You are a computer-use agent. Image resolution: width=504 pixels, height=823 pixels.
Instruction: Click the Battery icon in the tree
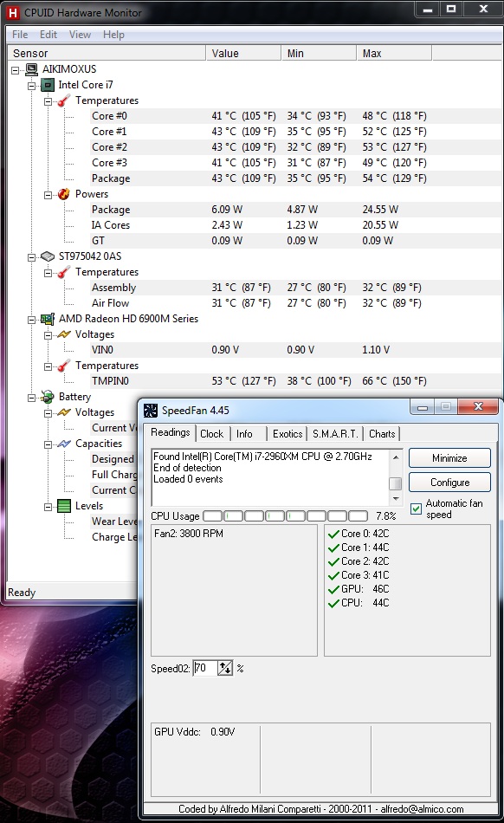(x=48, y=397)
